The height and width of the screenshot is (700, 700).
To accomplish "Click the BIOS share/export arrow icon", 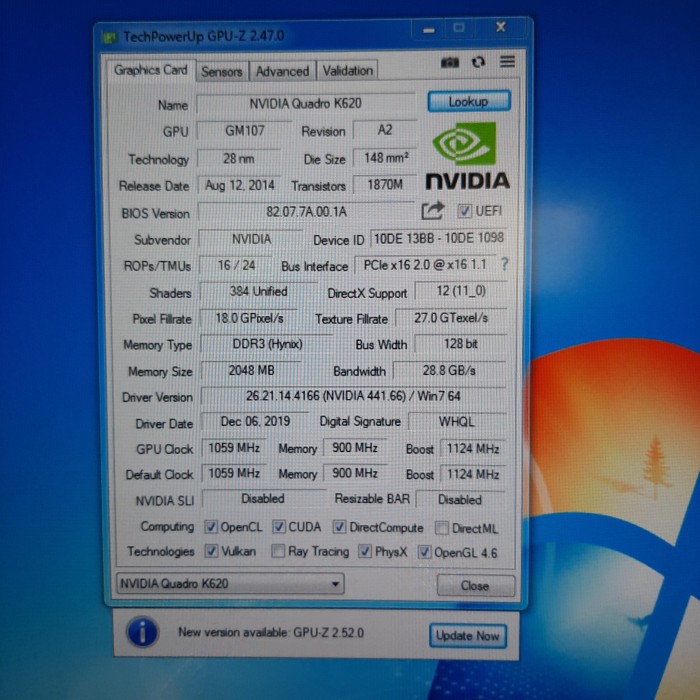I will point(433,211).
